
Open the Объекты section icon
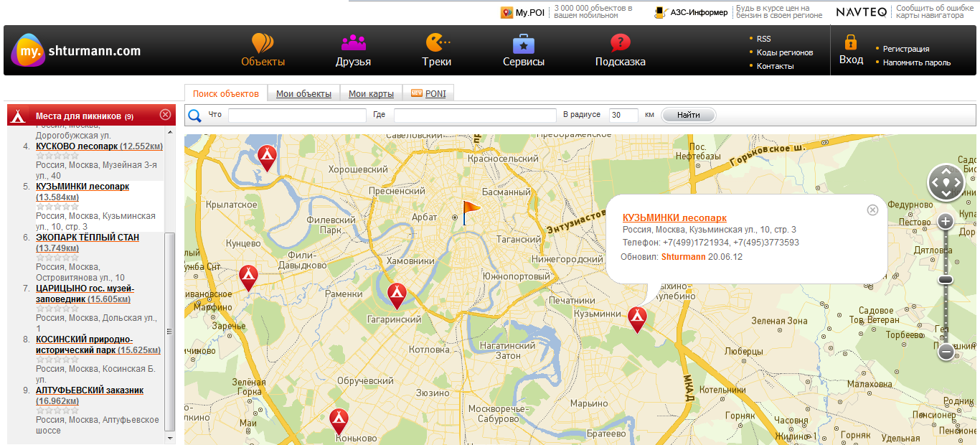tap(263, 43)
